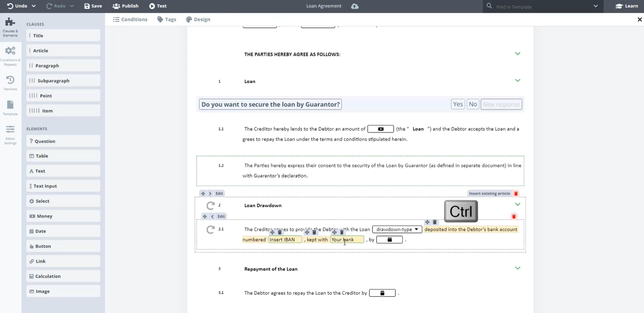644x313 pixels.
Task: Click Insert existing article button
Action: [489, 194]
